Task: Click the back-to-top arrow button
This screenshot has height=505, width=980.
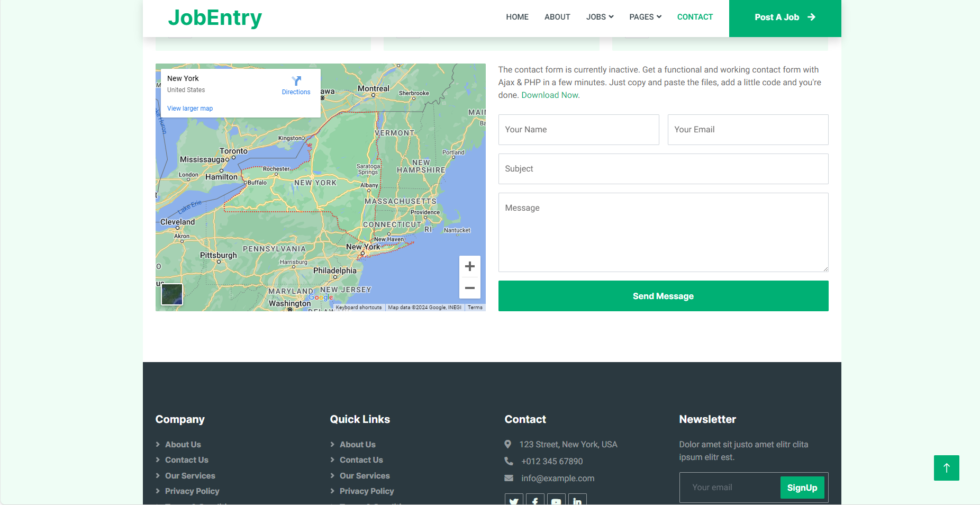Action: (x=946, y=468)
